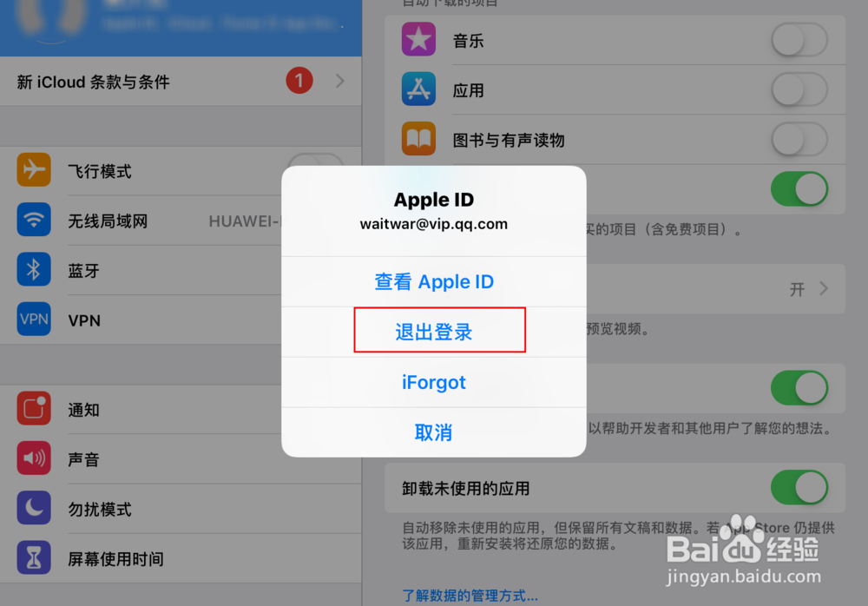Disable Offload Unused Apps (卸载未使用的应用) switch
This screenshot has width=868, height=606.
click(x=799, y=487)
